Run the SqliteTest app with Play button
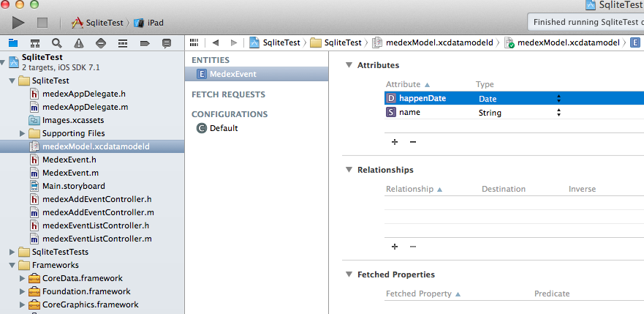 (x=18, y=22)
